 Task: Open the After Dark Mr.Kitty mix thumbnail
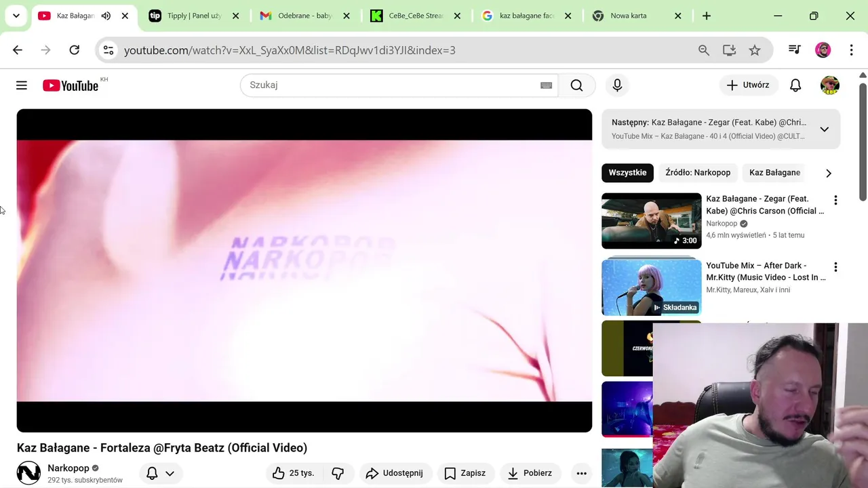[x=652, y=288]
